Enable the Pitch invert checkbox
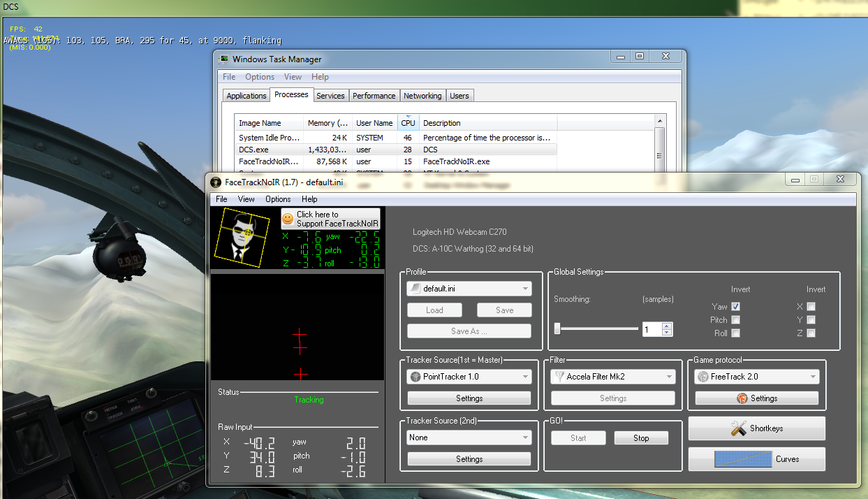Image resolution: width=868 pixels, height=499 pixels. click(735, 320)
